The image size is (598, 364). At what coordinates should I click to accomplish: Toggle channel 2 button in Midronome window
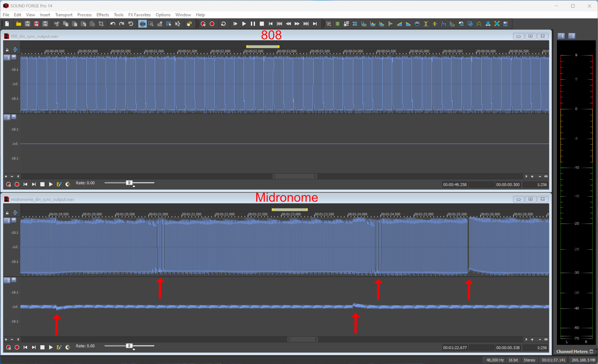tap(7, 280)
